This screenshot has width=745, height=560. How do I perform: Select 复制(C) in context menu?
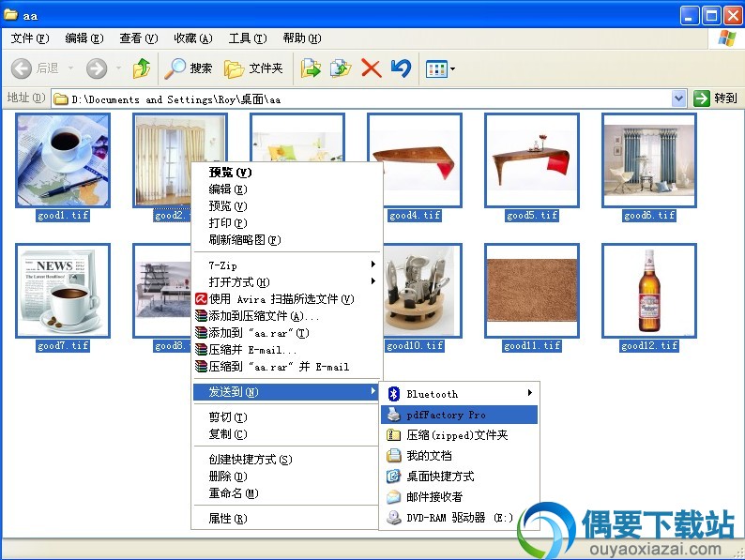tap(286, 434)
